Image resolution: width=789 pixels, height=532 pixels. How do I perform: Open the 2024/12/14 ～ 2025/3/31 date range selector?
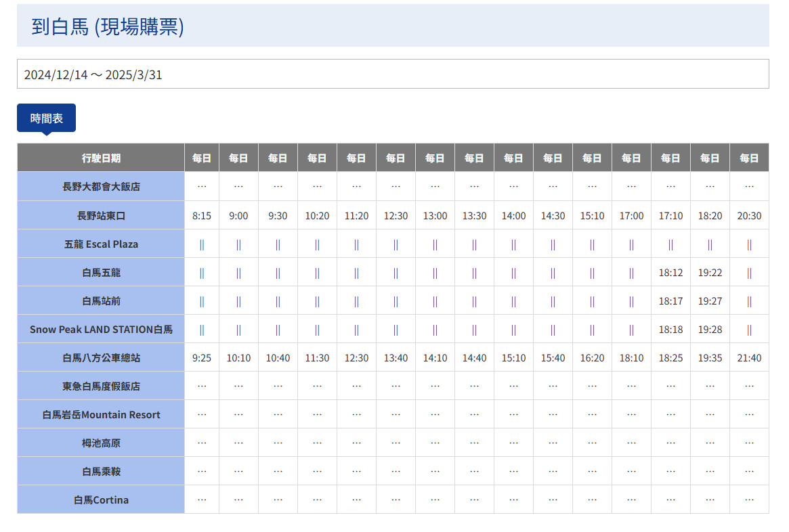[x=393, y=74]
